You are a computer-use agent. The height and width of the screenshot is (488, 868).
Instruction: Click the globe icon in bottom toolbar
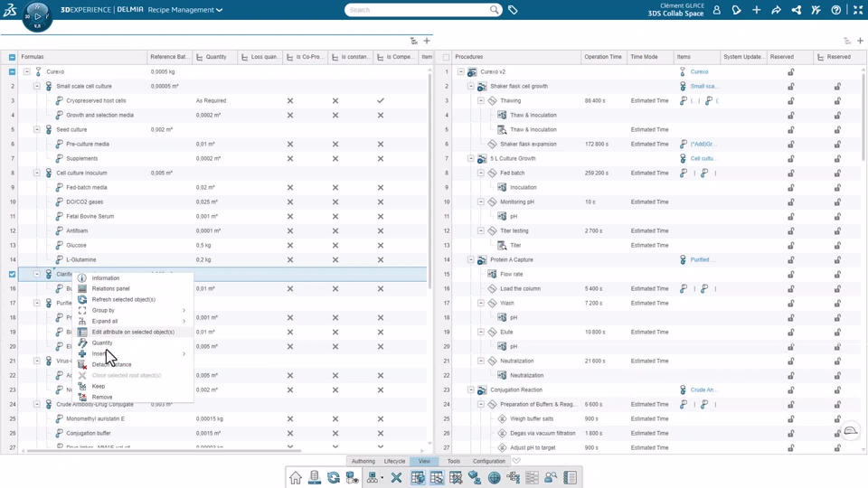(x=494, y=477)
